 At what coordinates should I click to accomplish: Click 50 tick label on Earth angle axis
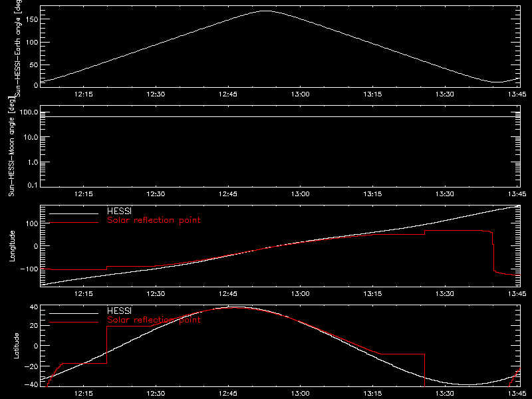(34, 65)
